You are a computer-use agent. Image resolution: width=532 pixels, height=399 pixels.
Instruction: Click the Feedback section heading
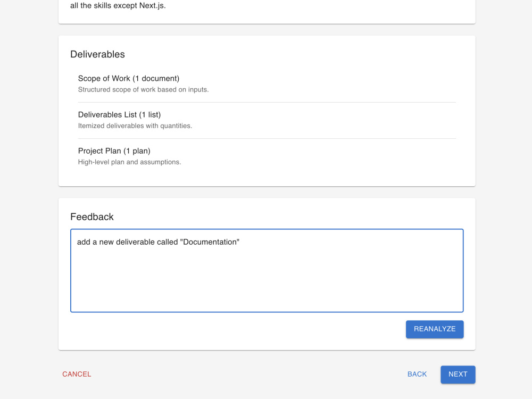pyautogui.click(x=92, y=217)
